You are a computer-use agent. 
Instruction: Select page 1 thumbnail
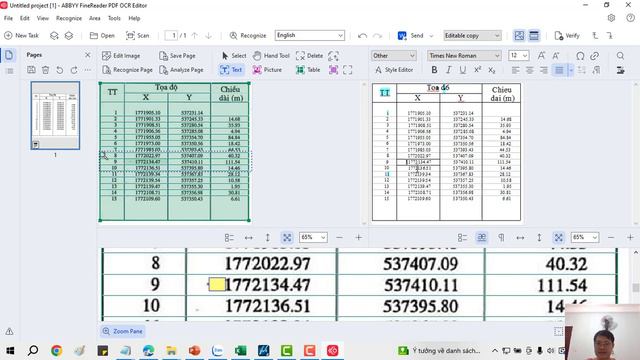[55, 115]
